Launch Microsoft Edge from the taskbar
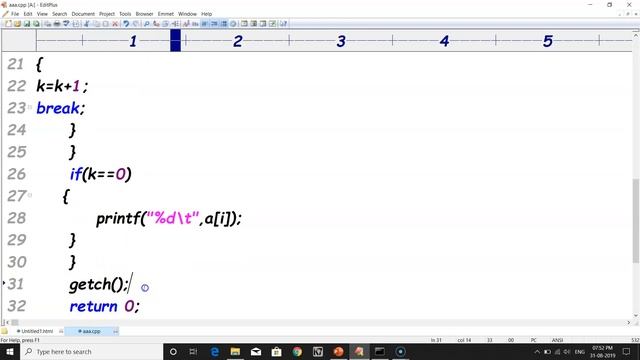This screenshot has height=360, width=640. (215, 351)
